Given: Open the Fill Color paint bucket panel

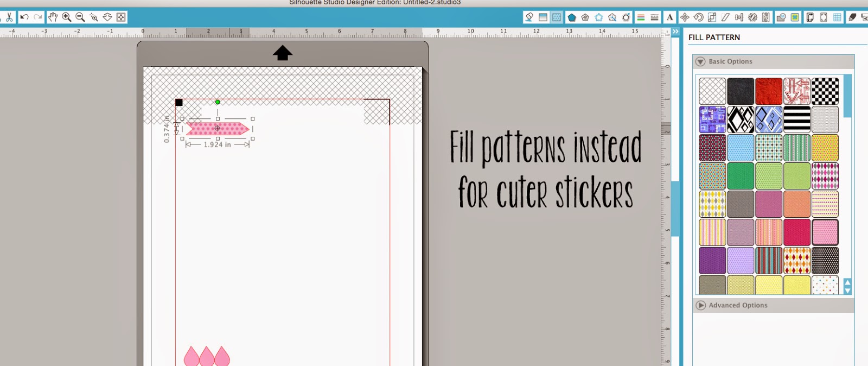Looking at the screenshot, I should pos(529,17).
